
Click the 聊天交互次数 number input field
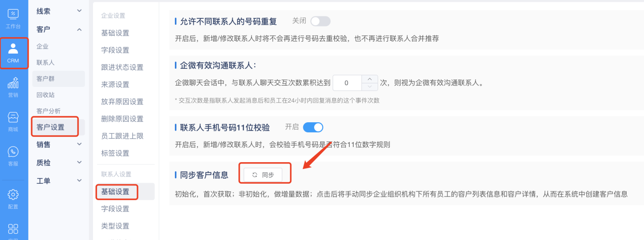[x=347, y=83]
